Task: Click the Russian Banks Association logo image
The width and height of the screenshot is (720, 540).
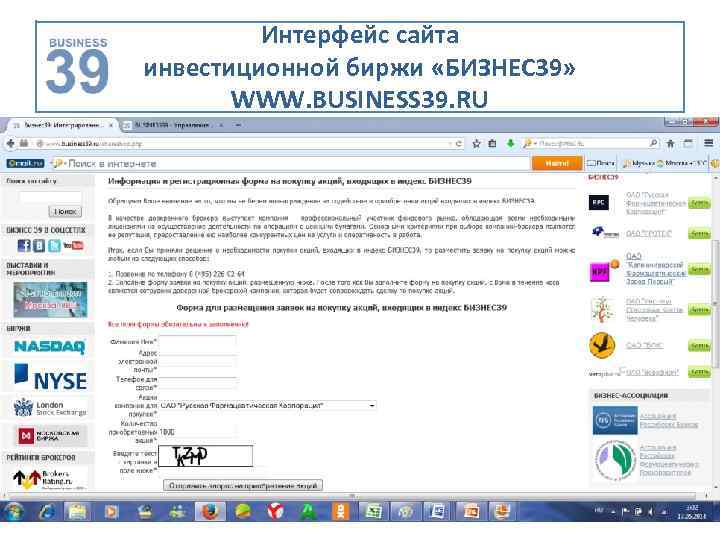Action: point(614,420)
